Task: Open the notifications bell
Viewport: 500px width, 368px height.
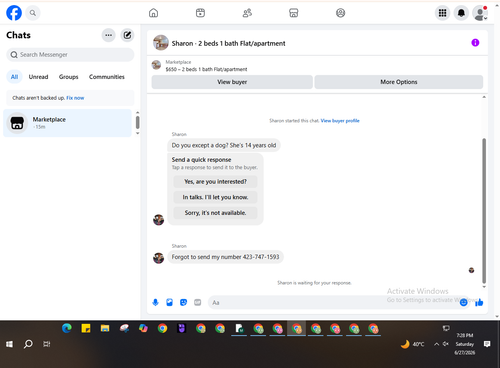Action: 461,13
